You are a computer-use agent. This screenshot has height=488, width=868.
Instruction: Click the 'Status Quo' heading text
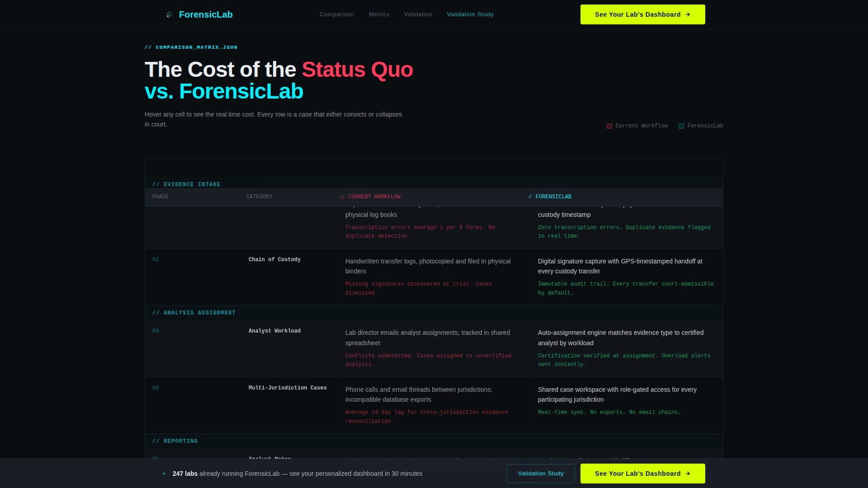tap(357, 70)
